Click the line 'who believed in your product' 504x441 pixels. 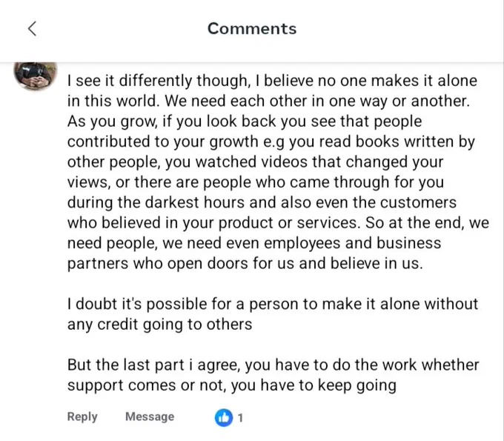click(278, 223)
